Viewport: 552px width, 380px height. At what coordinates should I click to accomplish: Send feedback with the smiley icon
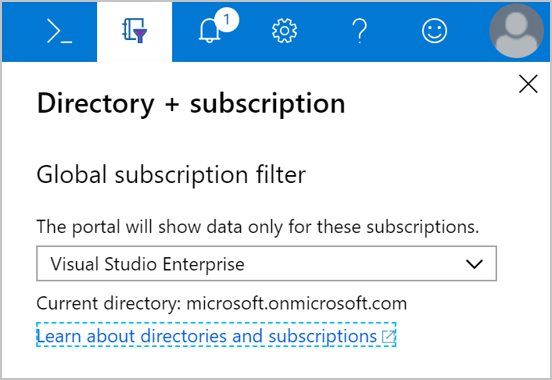(x=434, y=31)
